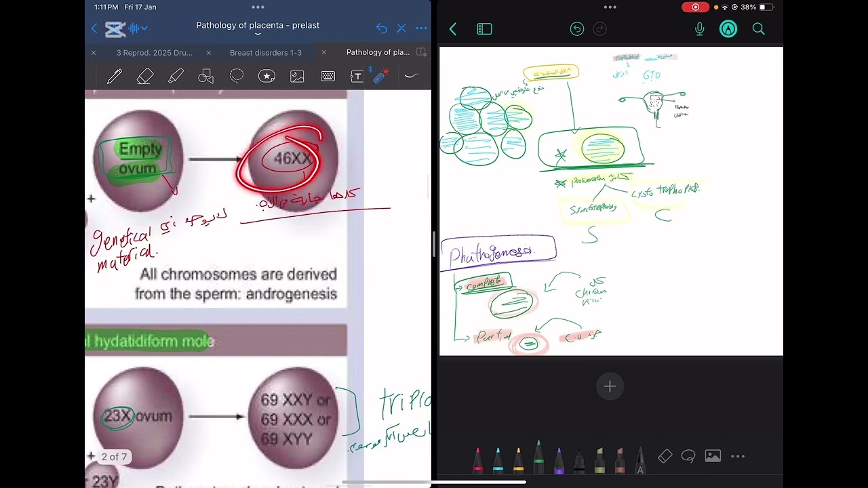Expand the Pathology of placenta - prelast title
Image resolution: width=868 pixels, height=488 pixels.
258,34
